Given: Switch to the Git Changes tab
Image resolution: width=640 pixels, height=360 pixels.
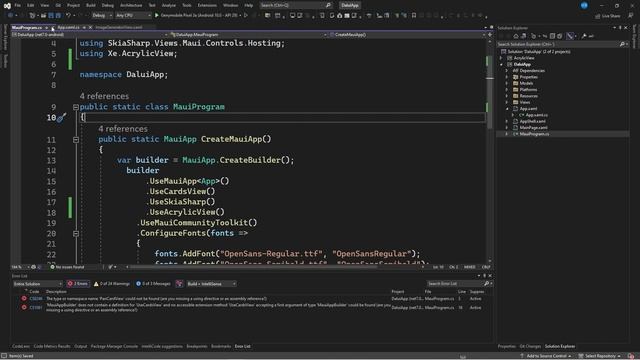Looking at the screenshot, I should click(530, 347).
